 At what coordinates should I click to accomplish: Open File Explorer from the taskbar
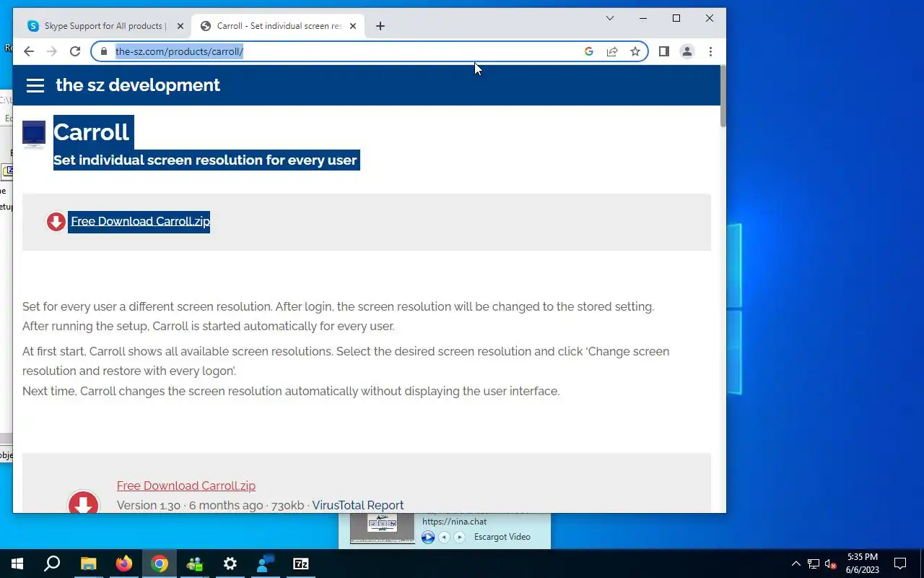(88, 564)
